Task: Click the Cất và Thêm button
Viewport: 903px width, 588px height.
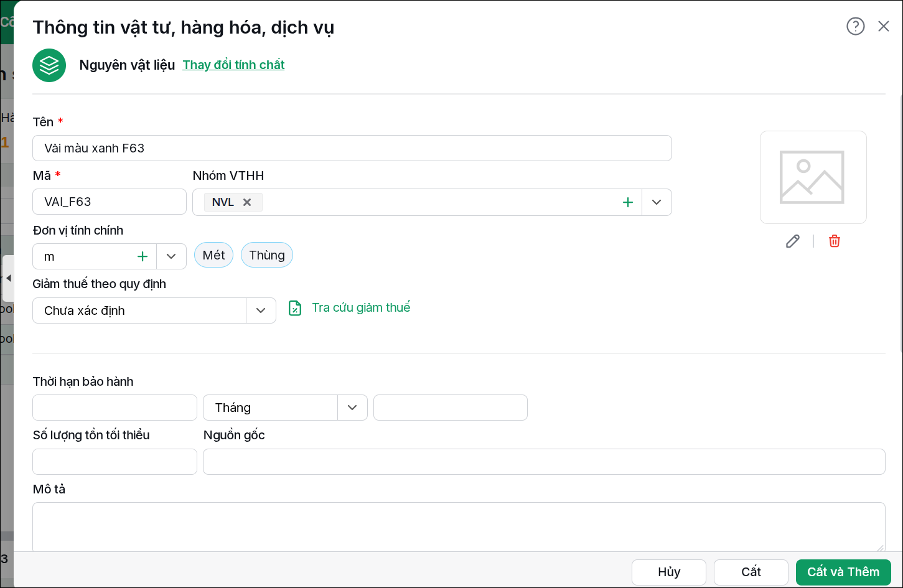Action: click(x=843, y=572)
